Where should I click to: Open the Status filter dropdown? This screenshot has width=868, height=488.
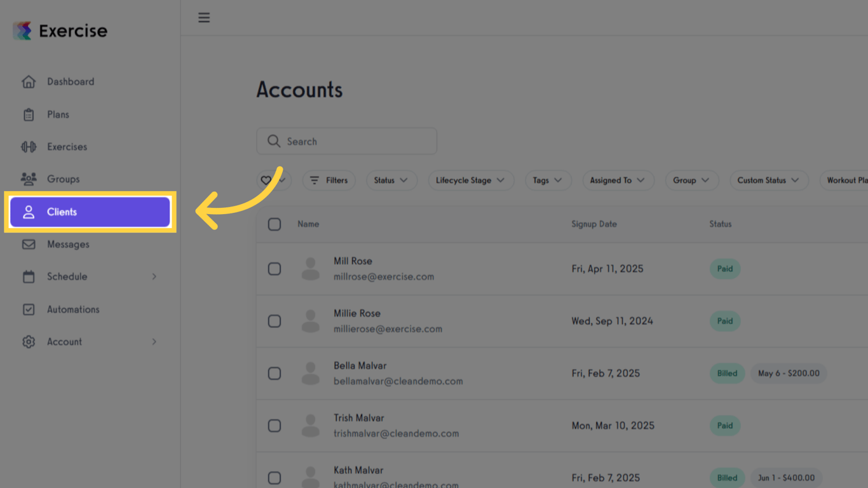[x=391, y=180]
